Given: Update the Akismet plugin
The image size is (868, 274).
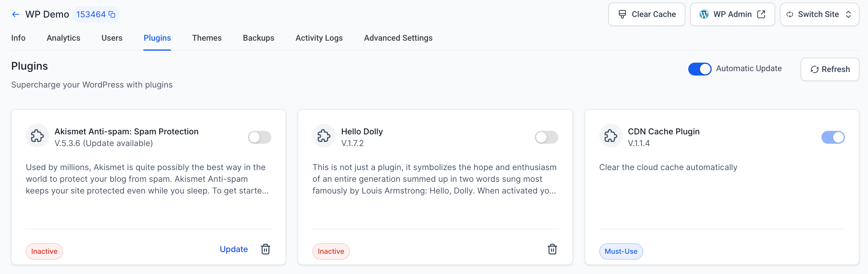Looking at the screenshot, I should [234, 249].
